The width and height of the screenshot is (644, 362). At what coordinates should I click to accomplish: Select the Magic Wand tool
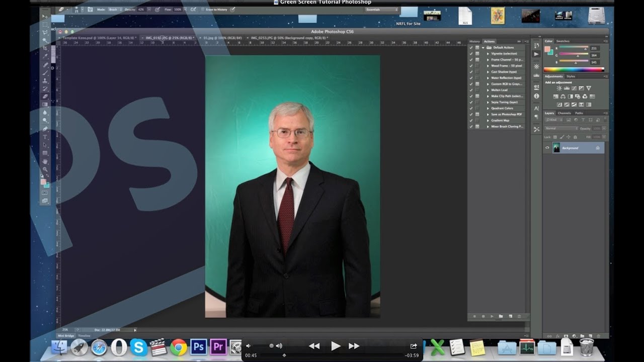pos(45,40)
